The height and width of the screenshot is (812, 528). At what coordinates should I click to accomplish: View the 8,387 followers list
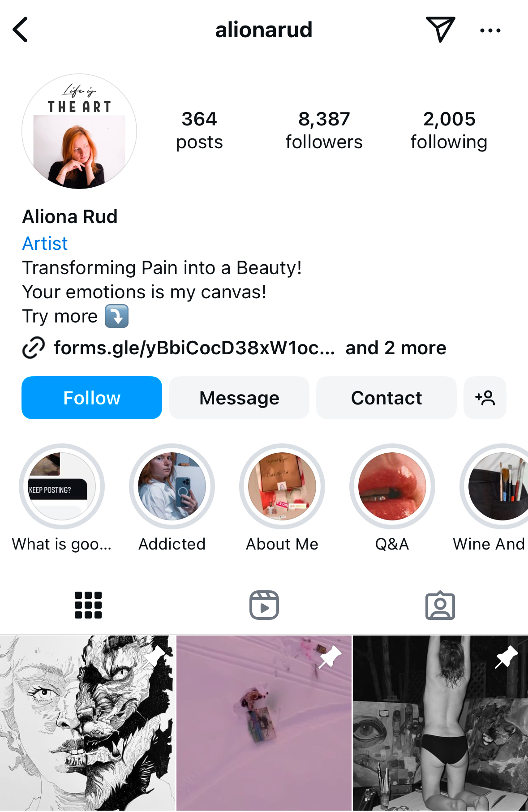pos(324,130)
